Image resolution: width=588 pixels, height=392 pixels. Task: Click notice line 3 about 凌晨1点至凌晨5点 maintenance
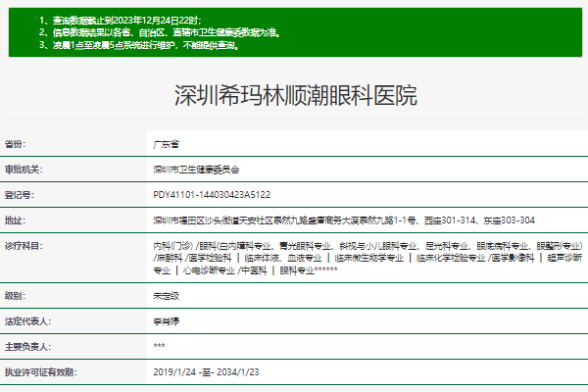pos(139,45)
